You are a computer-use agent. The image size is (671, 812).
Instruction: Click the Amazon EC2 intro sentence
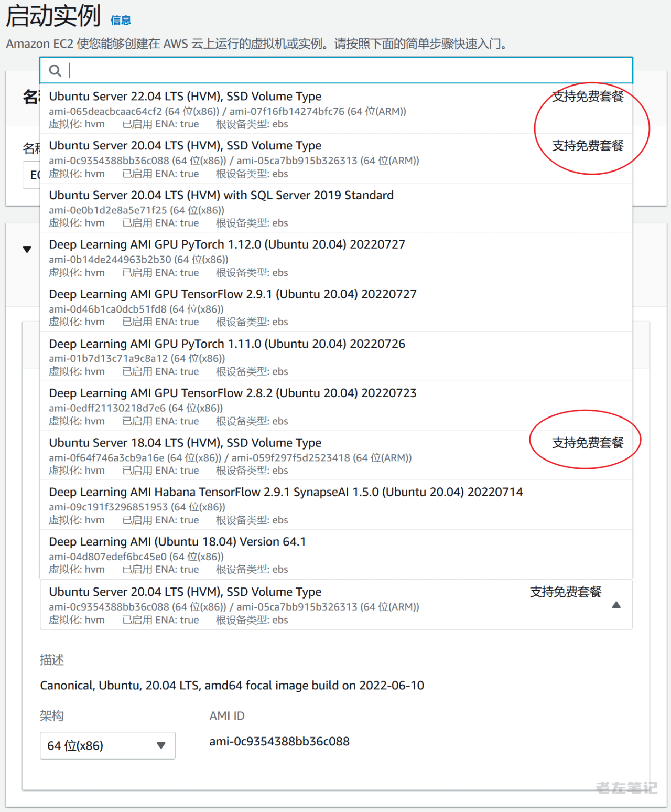click(257, 44)
